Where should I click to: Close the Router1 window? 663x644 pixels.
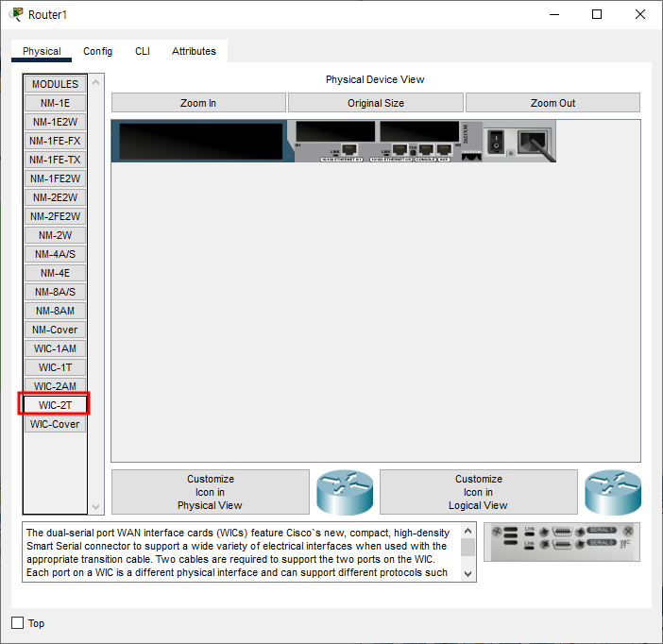click(x=640, y=14)
